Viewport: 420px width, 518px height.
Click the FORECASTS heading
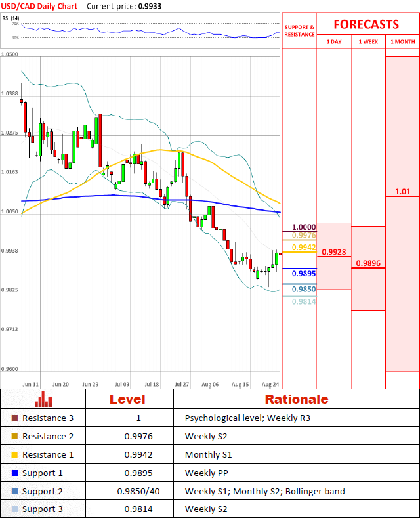[x=366, y=24]
